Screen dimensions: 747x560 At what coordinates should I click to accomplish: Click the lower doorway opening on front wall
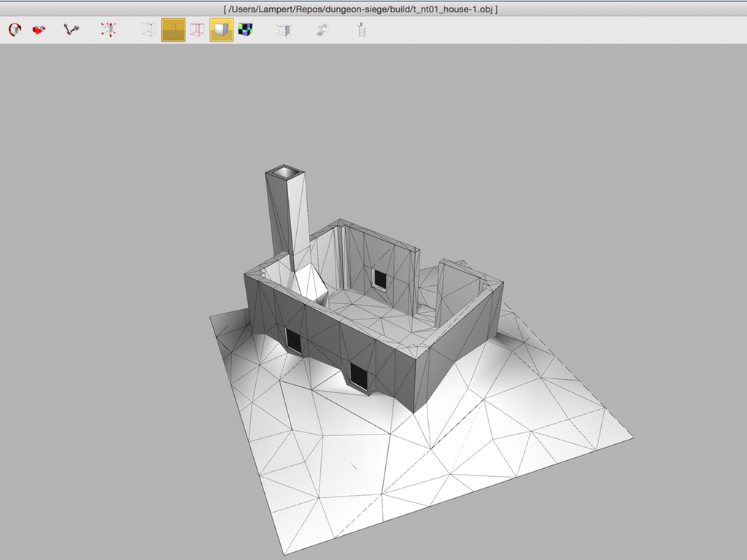(359, 375)
